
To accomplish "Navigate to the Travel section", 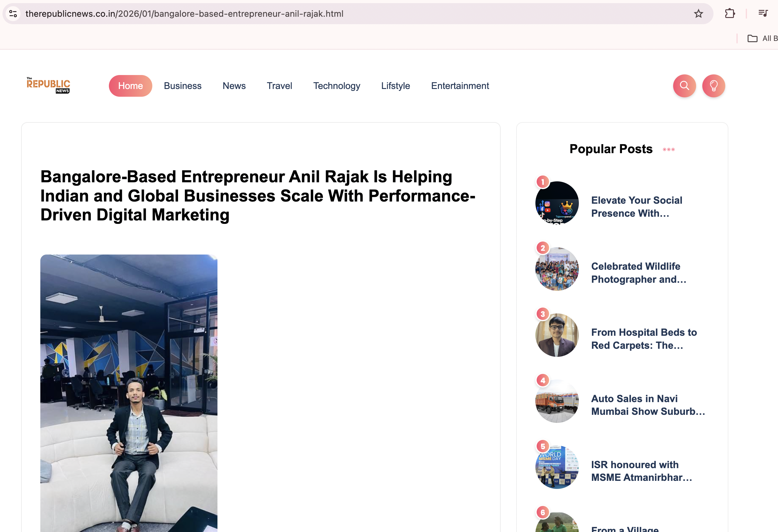I will (x=279, y=86).
